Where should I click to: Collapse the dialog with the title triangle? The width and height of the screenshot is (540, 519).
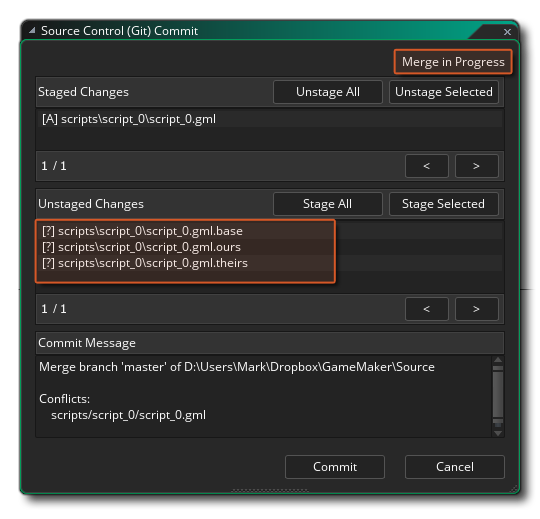[32, 31]
